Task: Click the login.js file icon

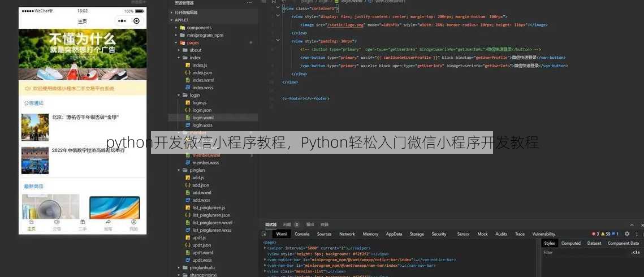Action: point(188,102)
